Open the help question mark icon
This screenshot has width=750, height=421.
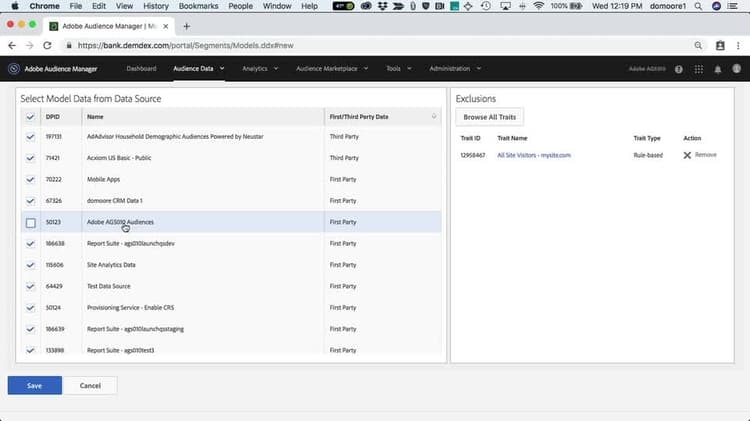pos(679,69)
